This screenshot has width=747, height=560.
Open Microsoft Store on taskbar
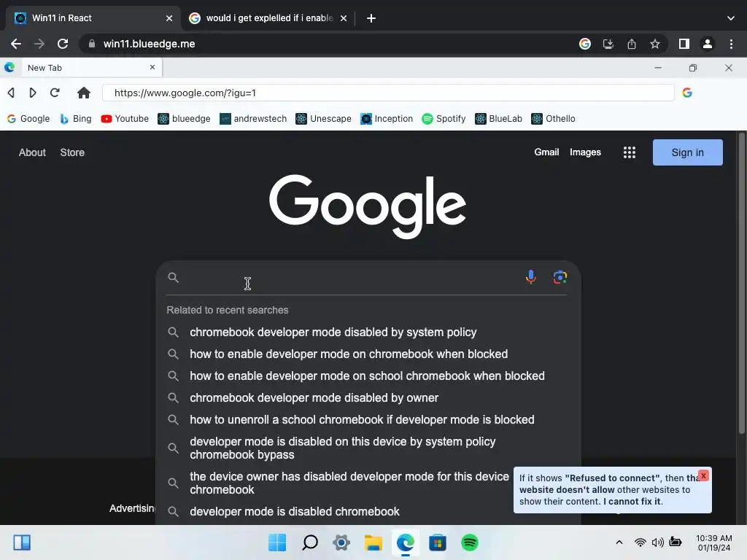coord(438,542)
